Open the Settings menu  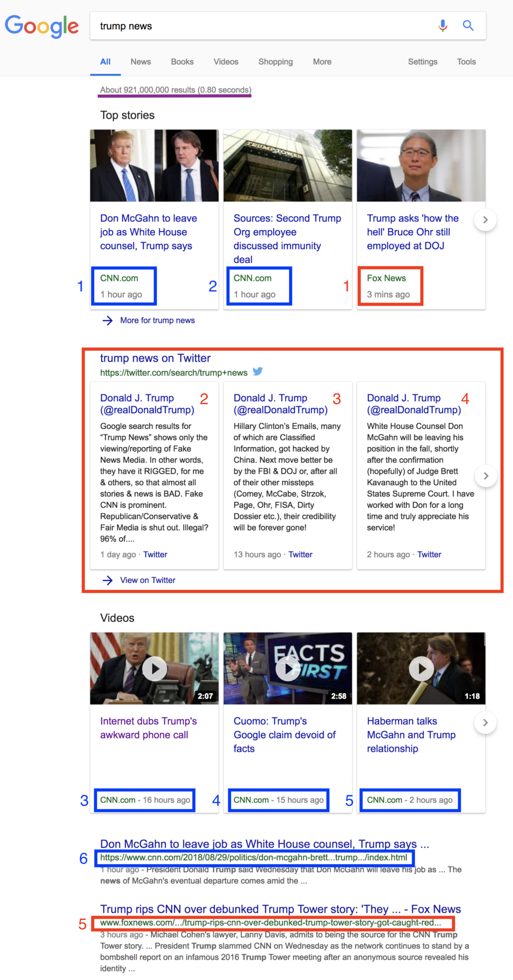click(x=422, y=62)
